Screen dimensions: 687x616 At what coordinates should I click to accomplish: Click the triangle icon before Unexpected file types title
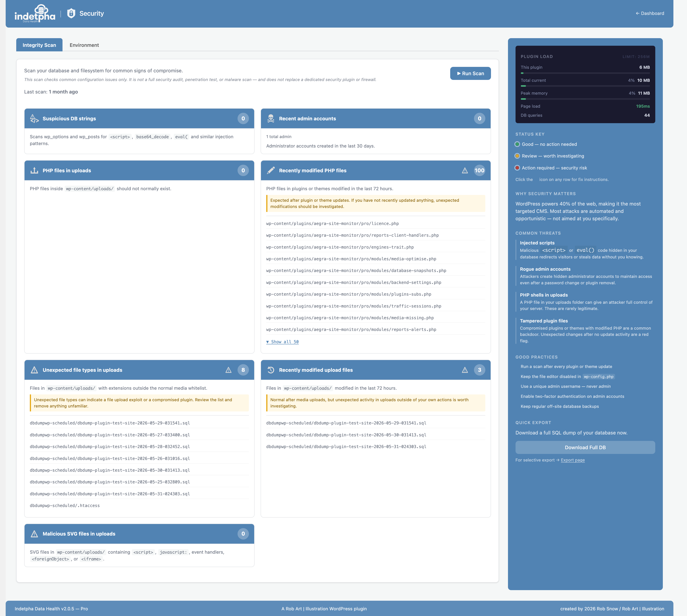[35, 370]
